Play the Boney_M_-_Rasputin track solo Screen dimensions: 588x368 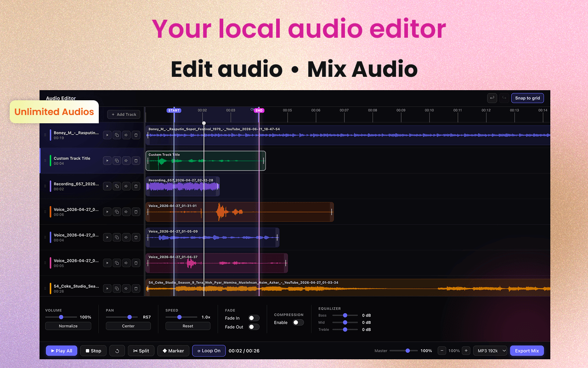click(x=107, y=135)
